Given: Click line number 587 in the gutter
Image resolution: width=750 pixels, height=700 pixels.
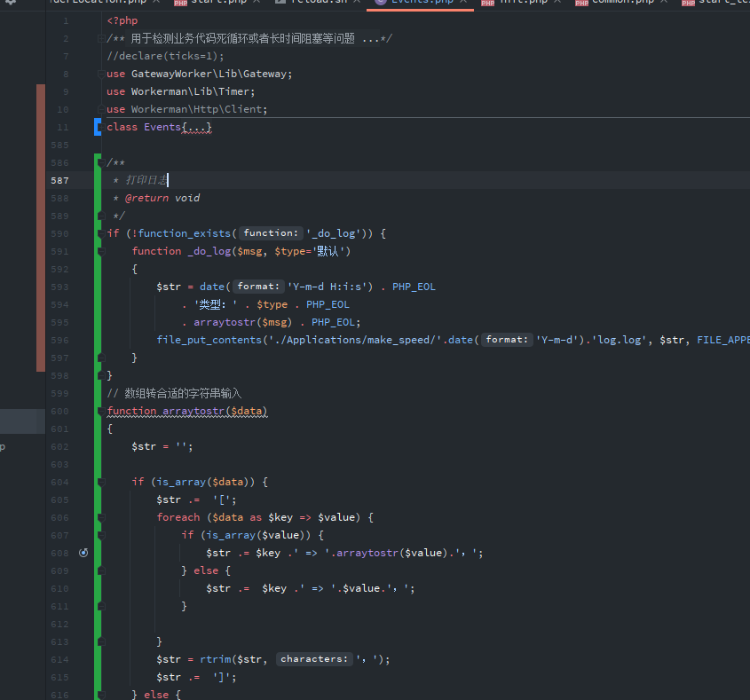Looking at the screenshot, I should pyautogui.click(x=59, y=180).
